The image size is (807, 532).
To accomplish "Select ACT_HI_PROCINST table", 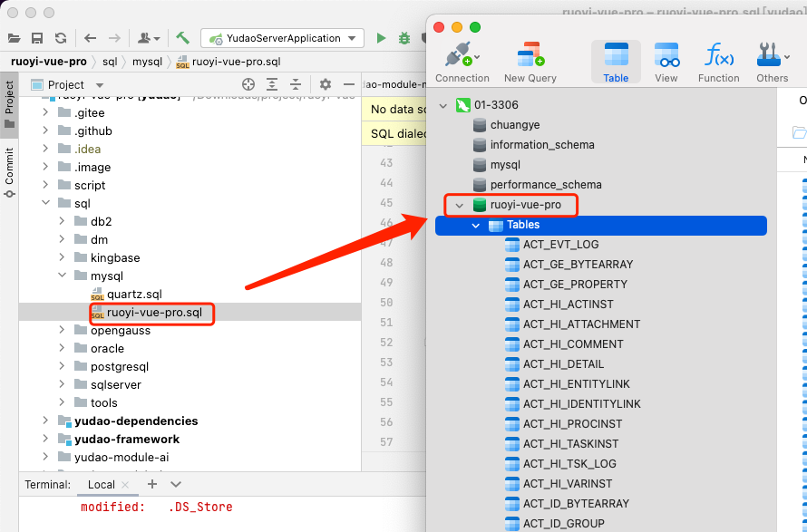I will point(572,424).
